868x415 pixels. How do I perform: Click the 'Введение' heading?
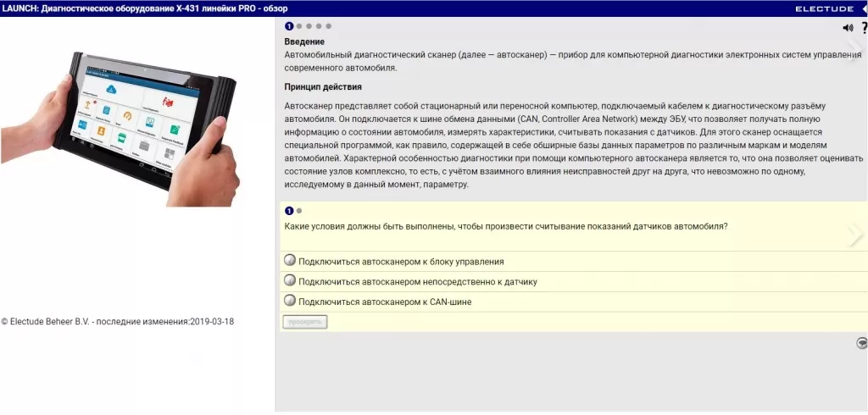click(x=304, y=41)
